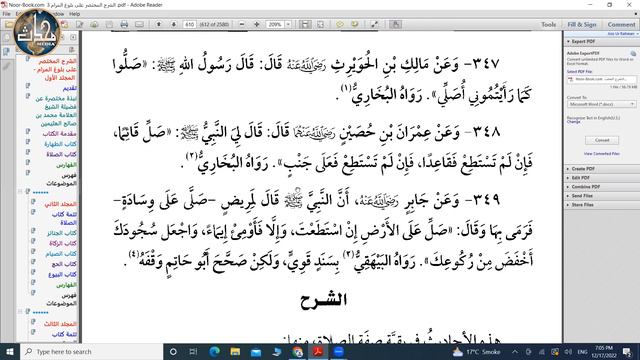The image size is (640, 360).
Task: Open Task View from the taskbar
Action: coord(193,351)
